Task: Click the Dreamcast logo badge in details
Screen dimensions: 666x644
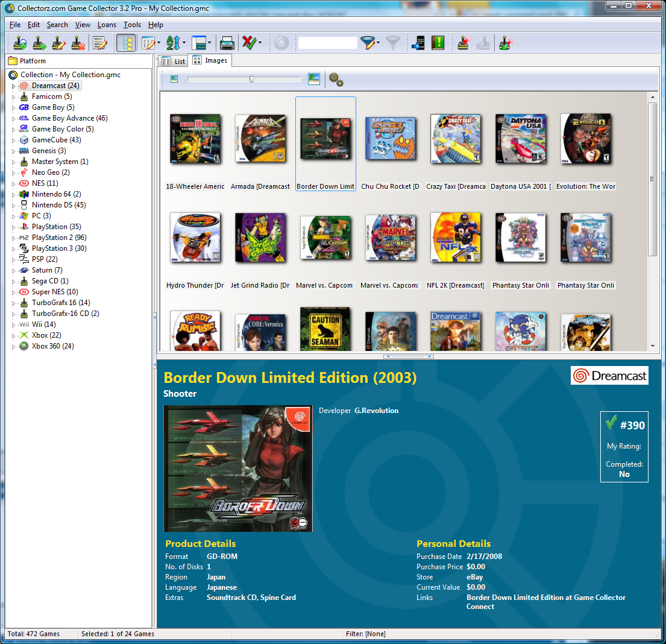Action: [x=609, y=375]
